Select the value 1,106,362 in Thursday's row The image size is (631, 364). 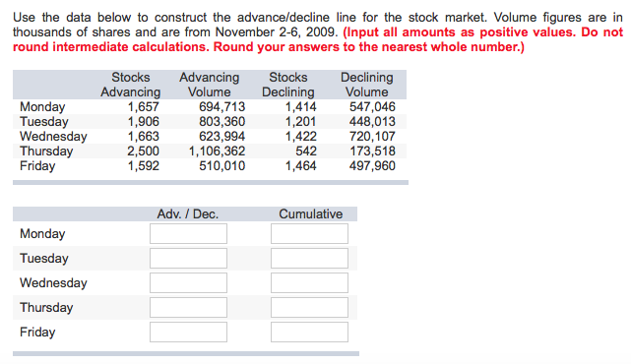(217, 152)
